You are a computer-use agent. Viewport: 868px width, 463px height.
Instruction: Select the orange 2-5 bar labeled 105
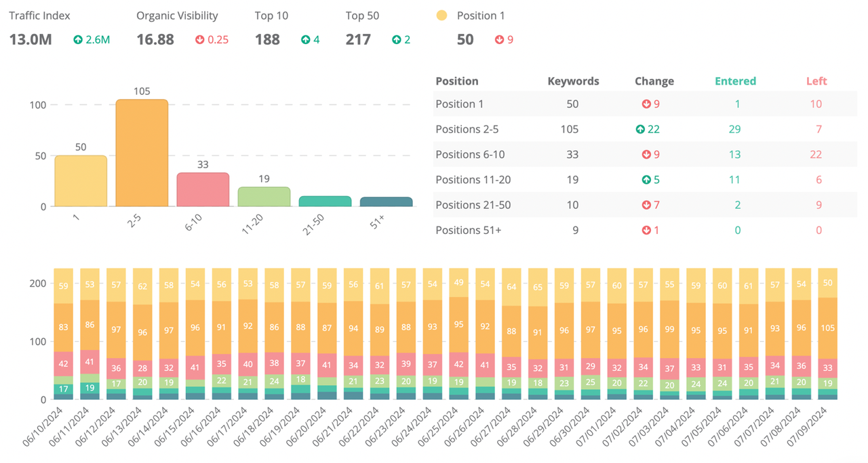coord(142,153)
